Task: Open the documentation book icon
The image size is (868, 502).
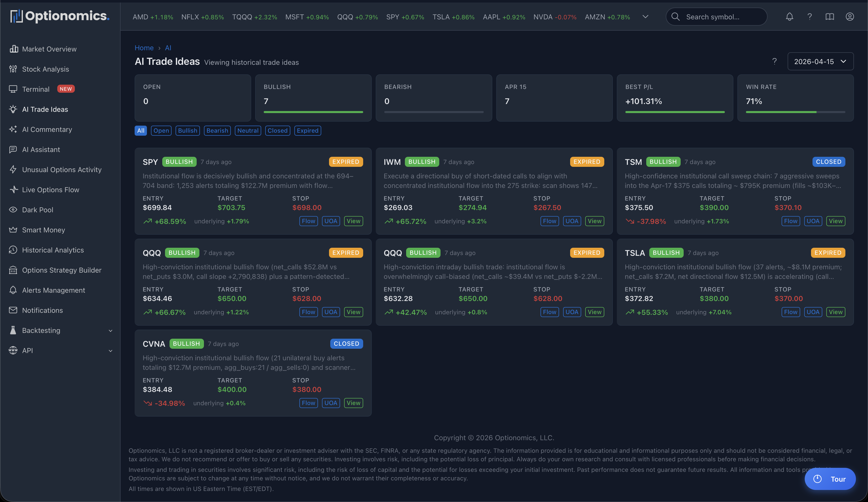Action: coord(830,17)
